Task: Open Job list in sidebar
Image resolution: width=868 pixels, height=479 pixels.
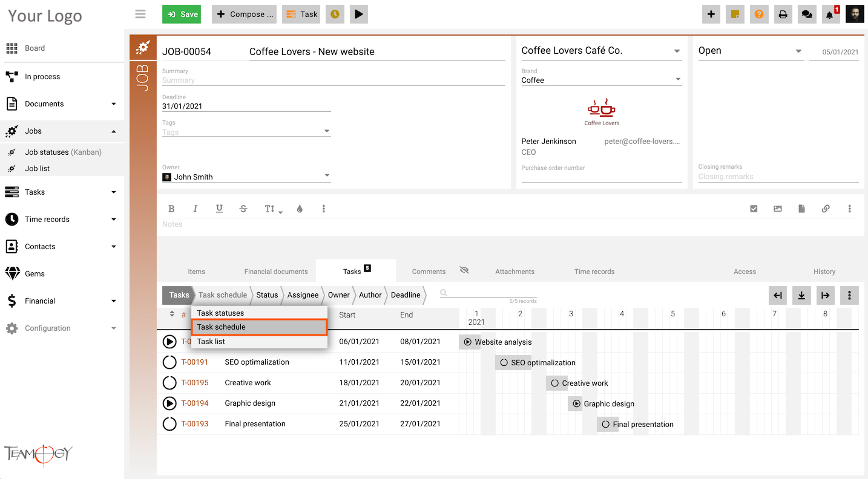Action: coord(38,169)
